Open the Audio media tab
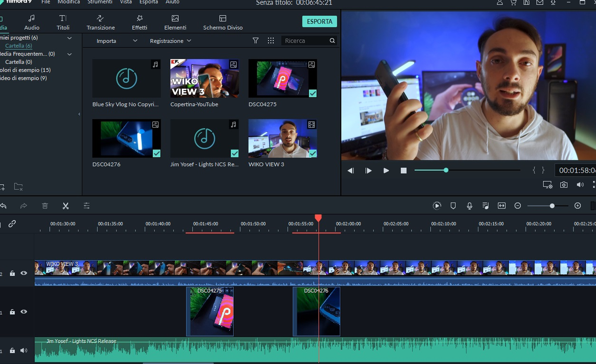Image resolution: width=596 pixels, height=364 pixels. (x=32, y=22)
